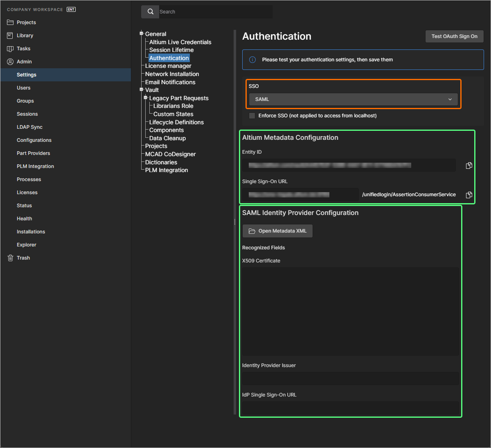The width and height of the screenshot is (491, 448).
Task: Click the Tasks board icon
Action: [10, 49]
